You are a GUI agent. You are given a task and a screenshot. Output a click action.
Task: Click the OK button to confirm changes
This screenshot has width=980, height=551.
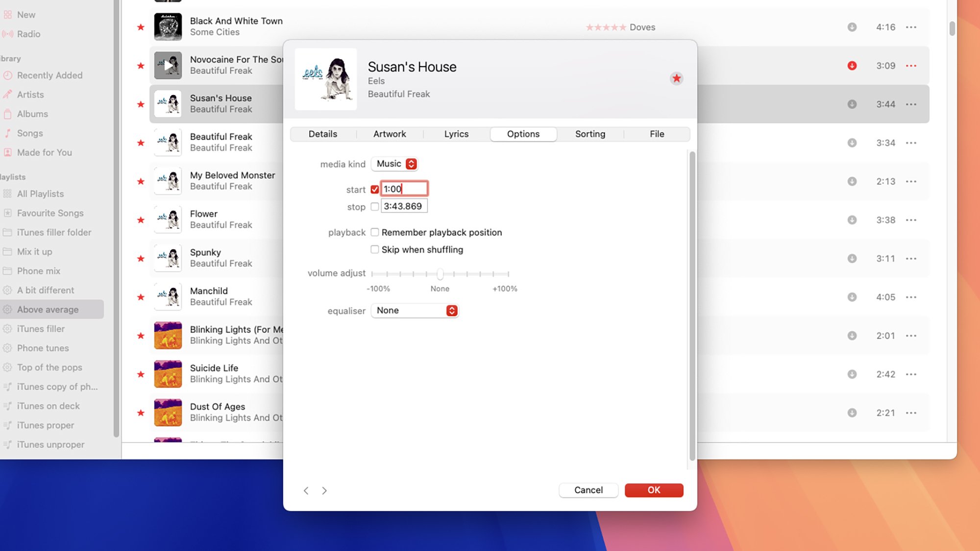(654, 490)
